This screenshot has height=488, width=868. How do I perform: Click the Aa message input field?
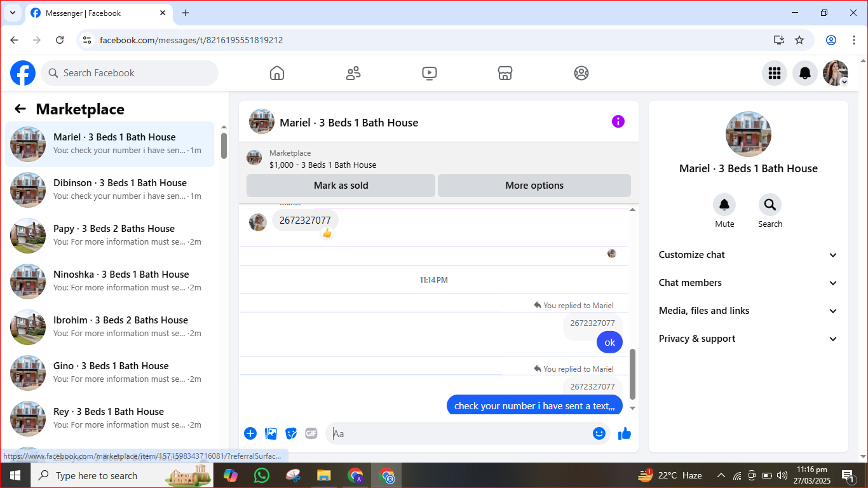tap(459, 433)
